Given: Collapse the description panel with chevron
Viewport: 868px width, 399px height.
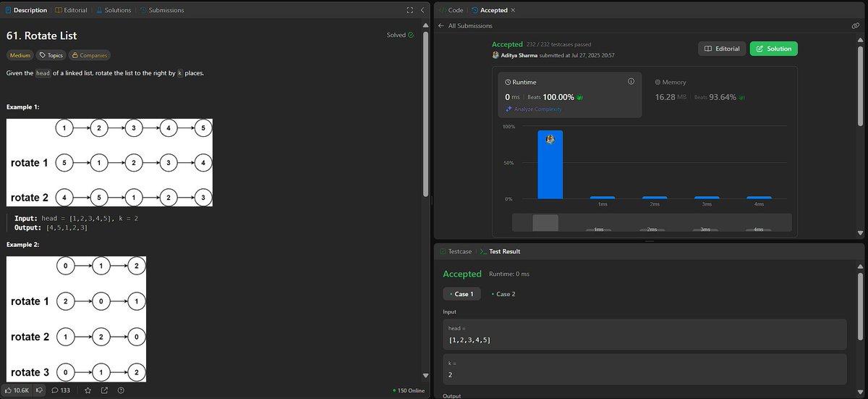Looking at the screenshot, I should point(422,10).
